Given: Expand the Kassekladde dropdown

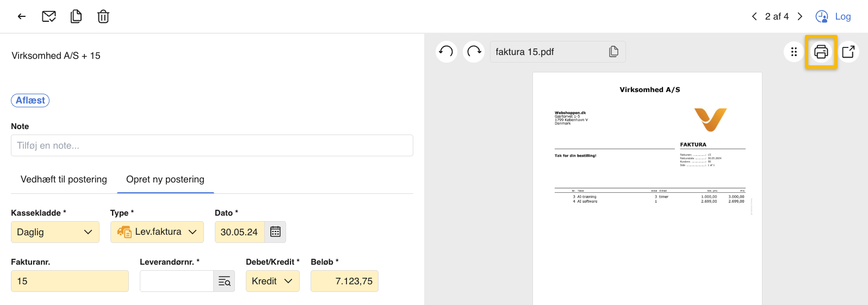Looking at the screenshot, I should click(x=55, y=232).
